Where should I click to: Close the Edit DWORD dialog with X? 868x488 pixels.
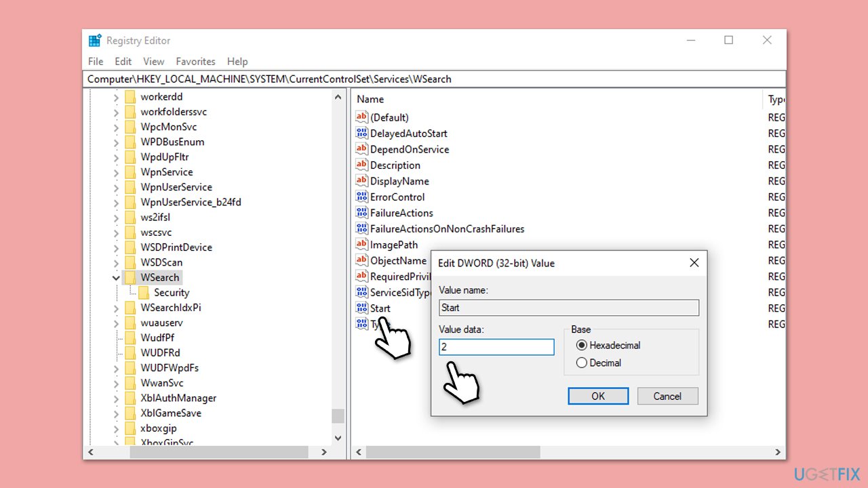coord(694,263)
